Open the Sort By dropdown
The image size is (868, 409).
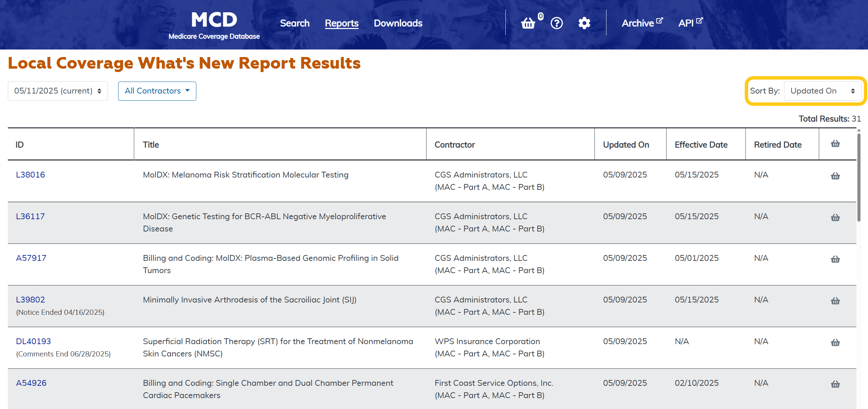822,91
